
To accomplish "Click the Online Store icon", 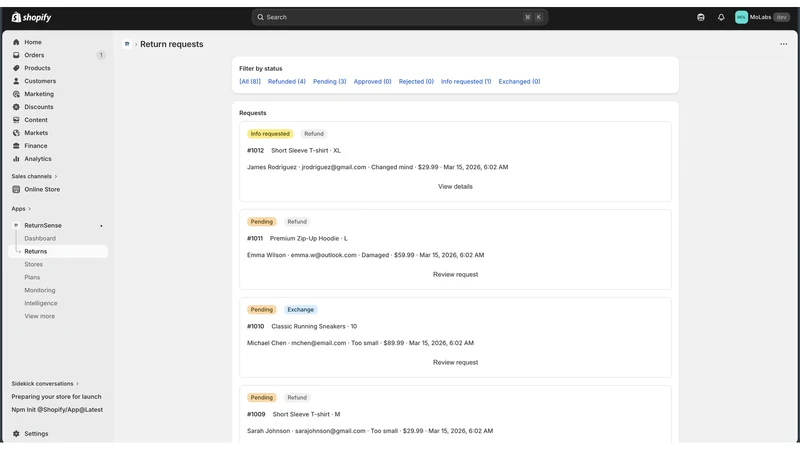I will (16, 189).
